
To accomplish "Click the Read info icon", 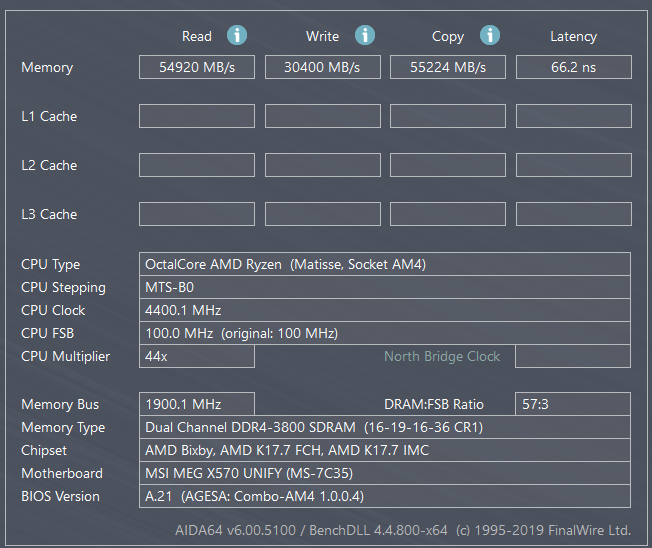I will click(x=237, y=35).
